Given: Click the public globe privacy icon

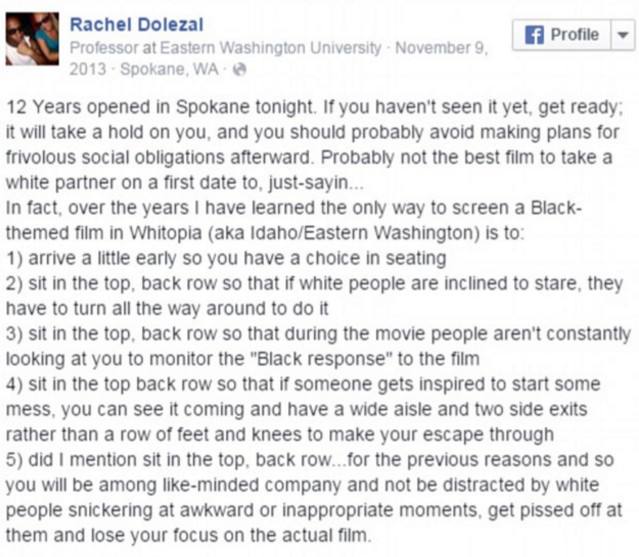Looking at the screenshot, I should [x=240, y=70].
